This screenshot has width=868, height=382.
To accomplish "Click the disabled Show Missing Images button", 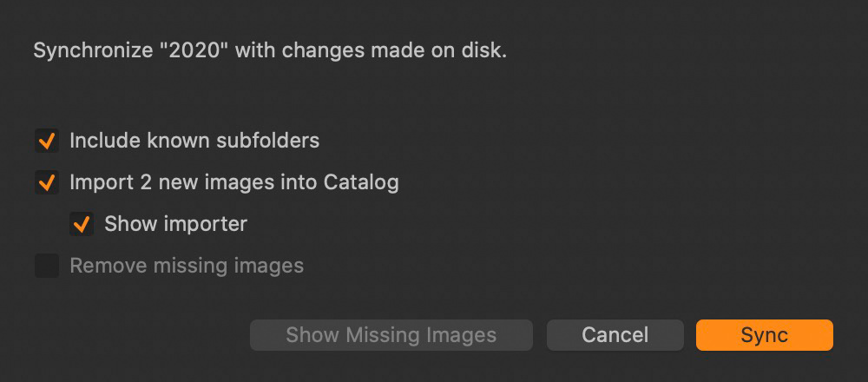I will pyautogui.click(x=391, y=335).
